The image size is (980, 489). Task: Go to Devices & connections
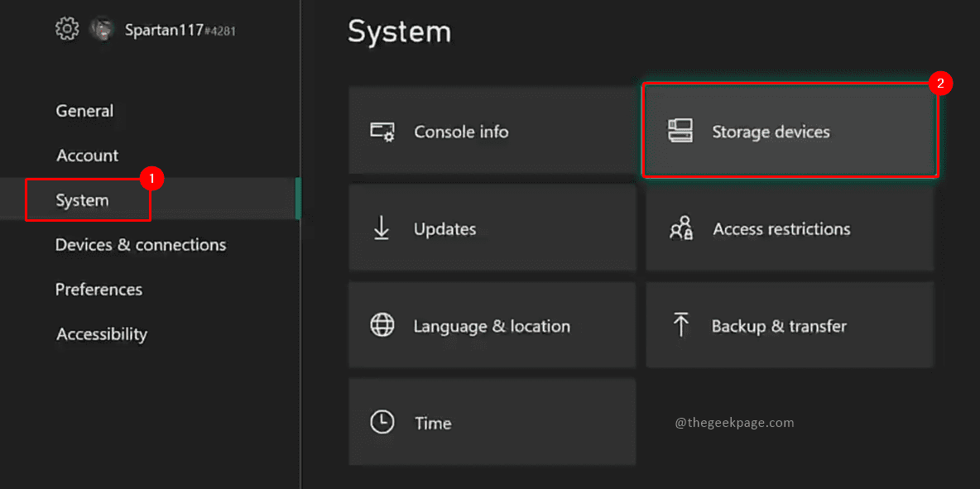(141, 244)
